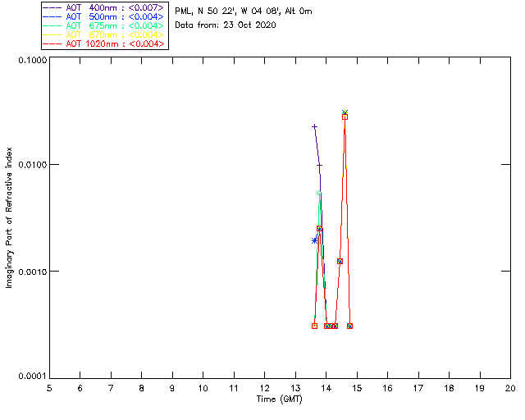Screen dimensions: 525x420
Task: Click the 15 hour label on x-axis
Action: pos(357,388)
